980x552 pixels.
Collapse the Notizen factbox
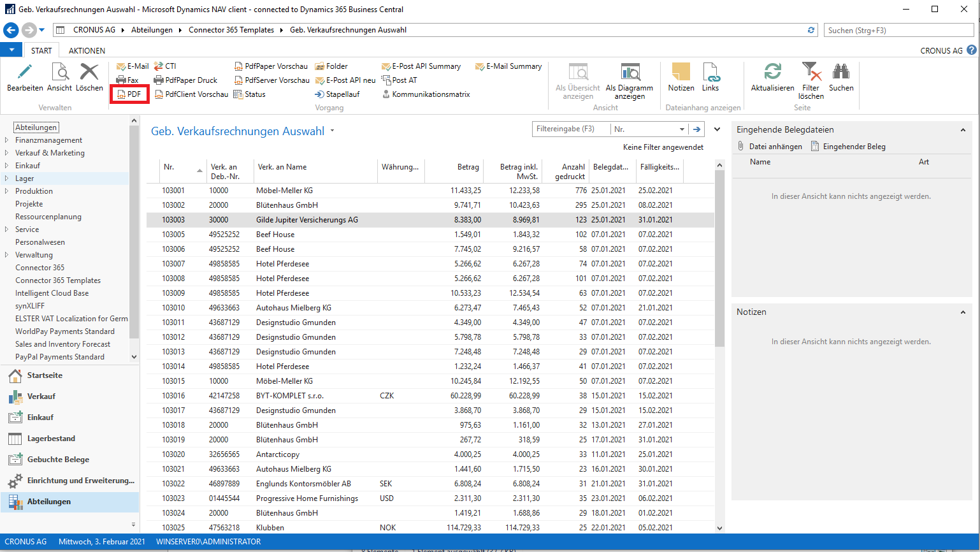pos(963,312)
